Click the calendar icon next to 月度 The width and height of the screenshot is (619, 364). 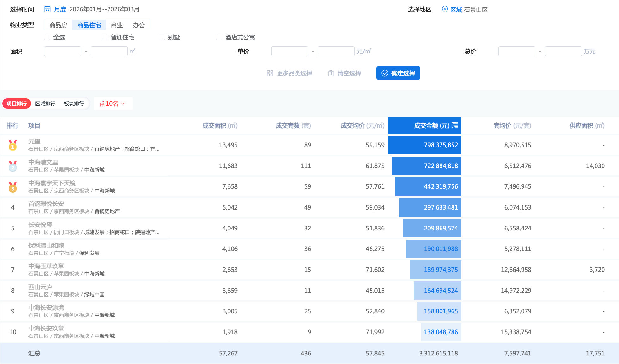pos(47,9)
